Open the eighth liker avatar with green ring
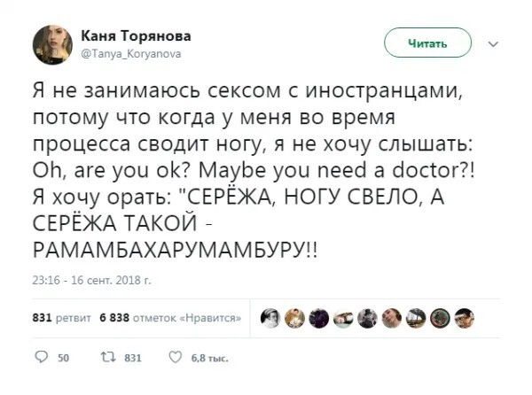 (x=440, y=319)
